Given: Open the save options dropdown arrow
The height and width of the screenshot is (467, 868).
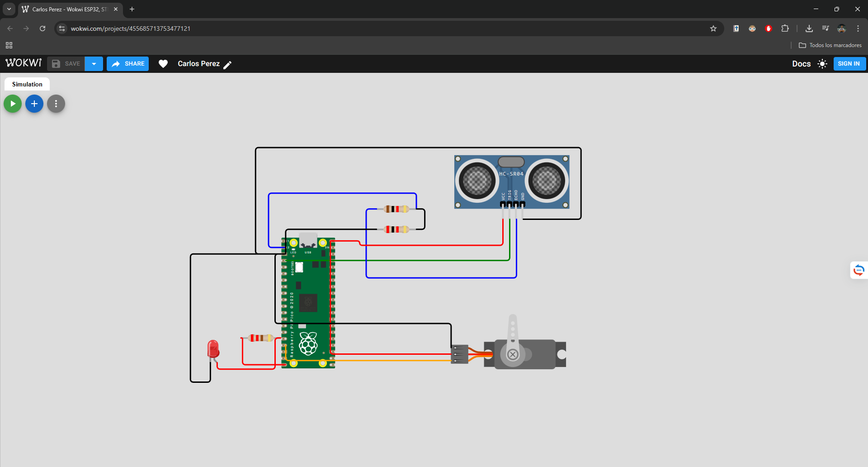Looking at the screenshot, I should click(x=94, y=63).
